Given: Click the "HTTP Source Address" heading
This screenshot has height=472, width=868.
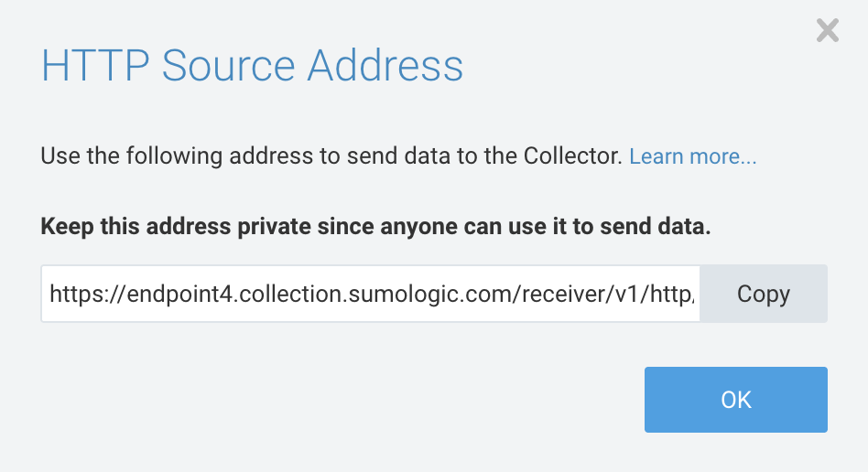Looking at the screenshot, I should pyautogui.click(x=252, y=67).
